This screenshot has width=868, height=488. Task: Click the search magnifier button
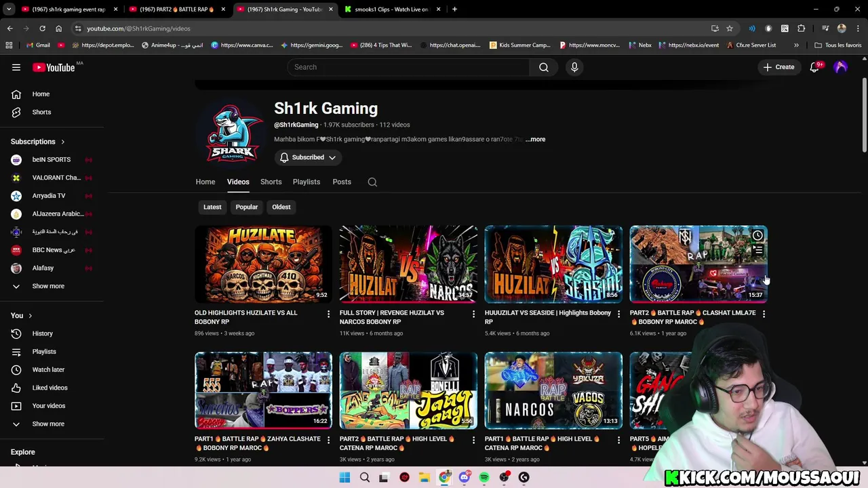point(544,67)
